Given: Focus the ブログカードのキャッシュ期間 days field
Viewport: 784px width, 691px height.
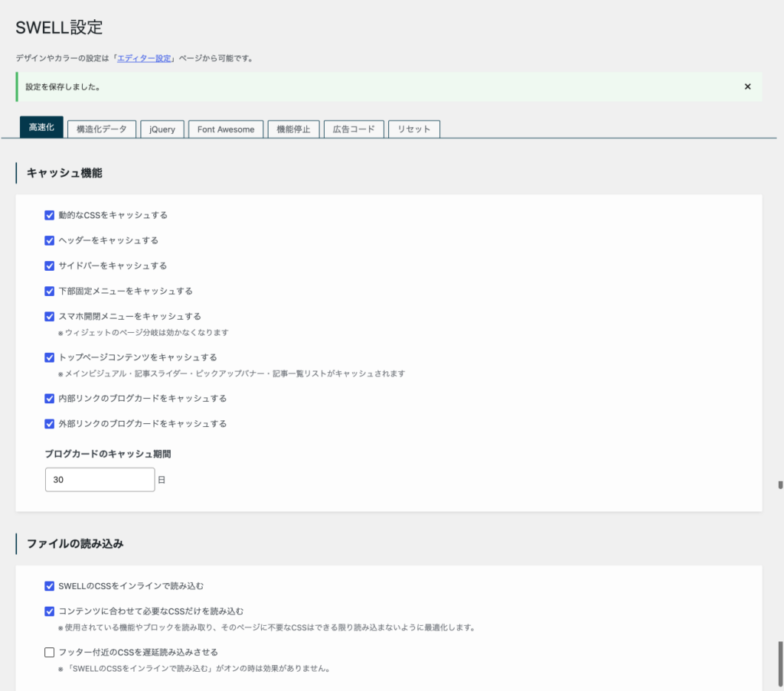Looking at the screenshot, I should click(100, 480).
